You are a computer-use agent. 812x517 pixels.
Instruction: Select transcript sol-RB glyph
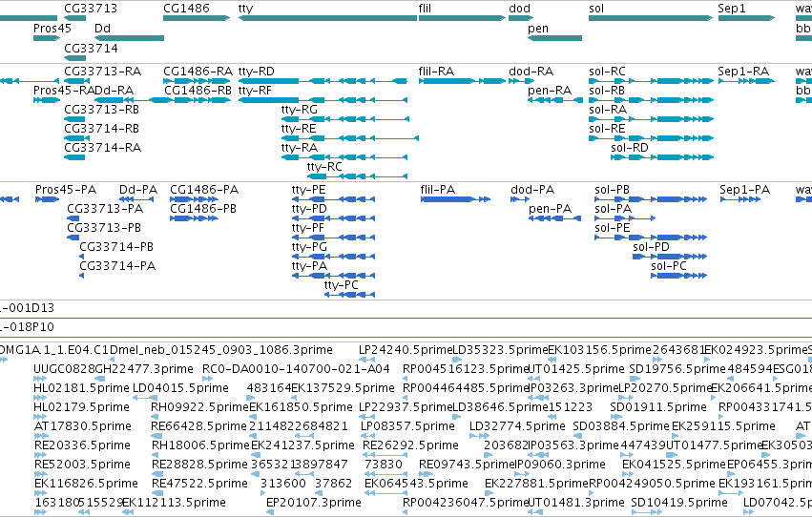(651, 100)
